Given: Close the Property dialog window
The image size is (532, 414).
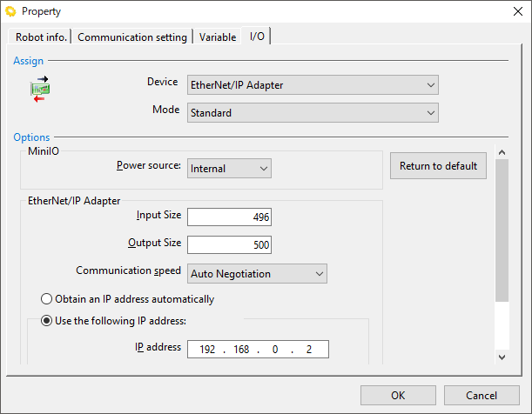Looking at the screenshot, I should click(x=511, y=11).
